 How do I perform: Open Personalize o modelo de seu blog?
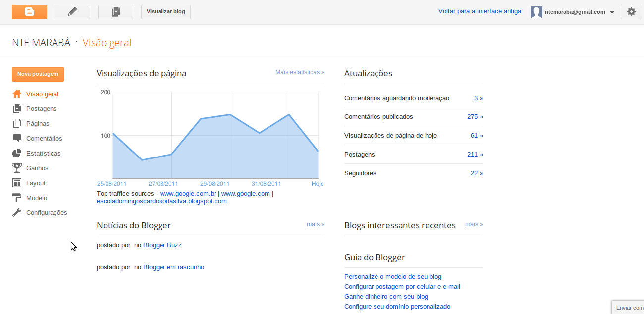pyautogui.click(x=393, y=276)
